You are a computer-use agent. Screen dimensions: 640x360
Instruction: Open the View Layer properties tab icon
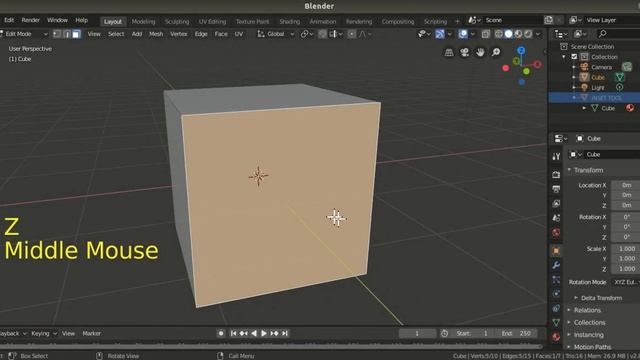pos(556,203)
